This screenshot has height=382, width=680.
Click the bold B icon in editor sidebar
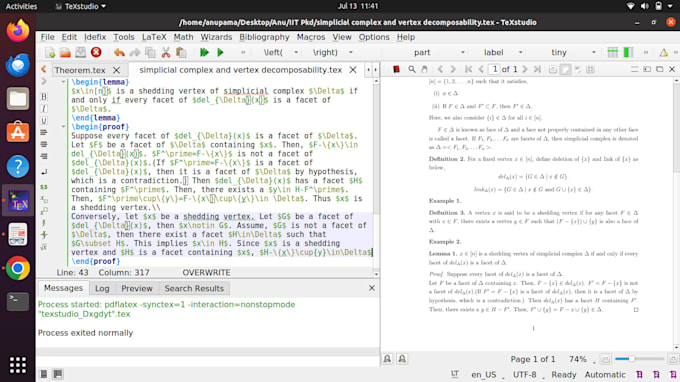pos(44,96)
